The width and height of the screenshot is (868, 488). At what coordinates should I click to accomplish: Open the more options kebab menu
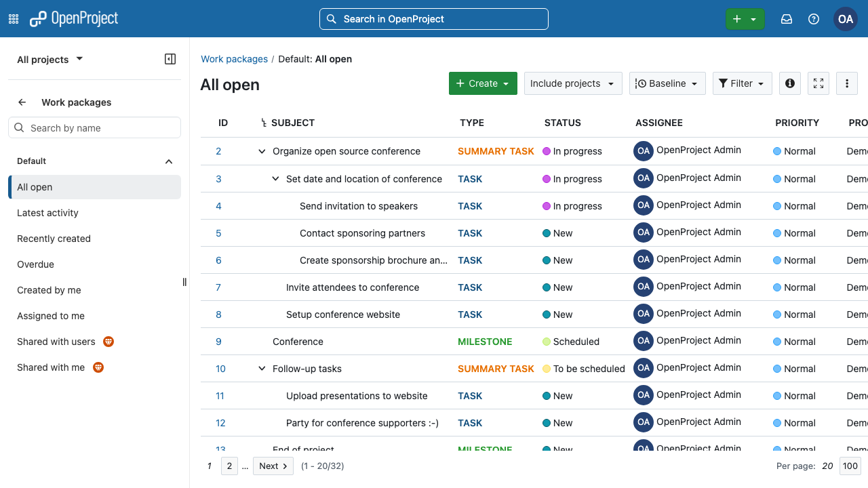click(847, 83)
